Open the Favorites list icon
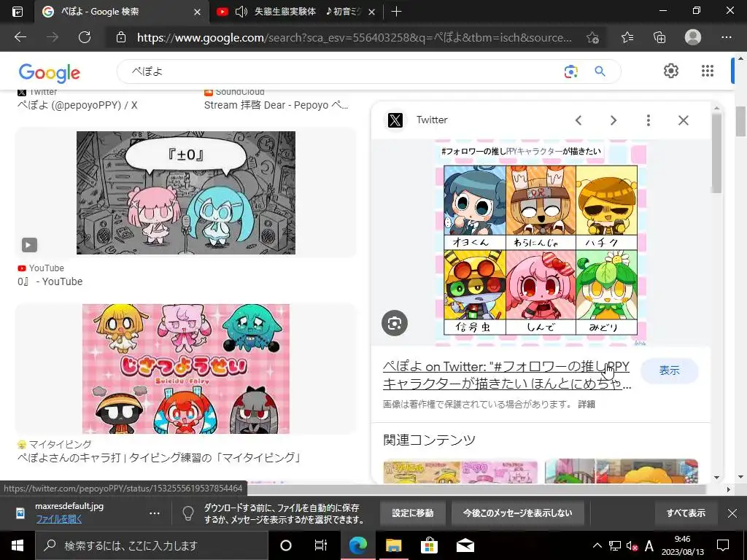The image size is (747, 560). click(x=627, y=37)
